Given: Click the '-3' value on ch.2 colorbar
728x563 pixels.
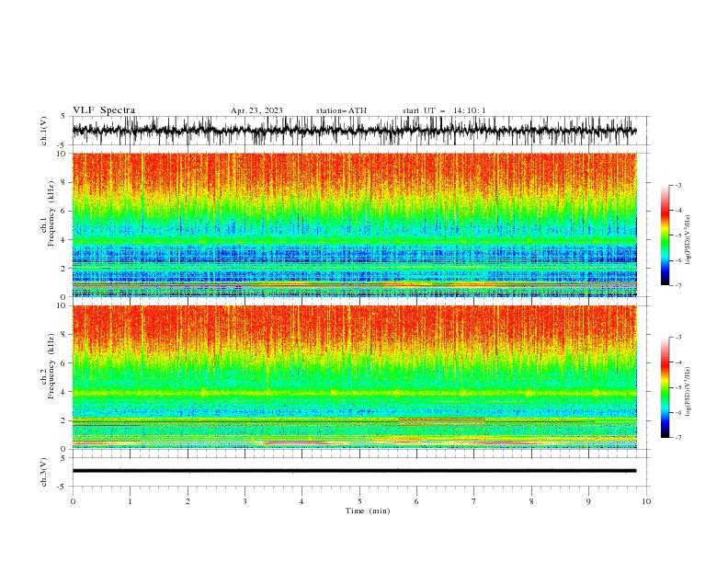Looking at the screenshot, I should [677, 338].
